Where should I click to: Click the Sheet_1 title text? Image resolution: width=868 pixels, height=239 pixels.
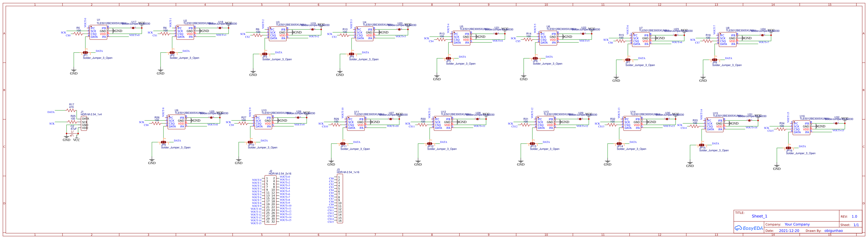[759, 216]
